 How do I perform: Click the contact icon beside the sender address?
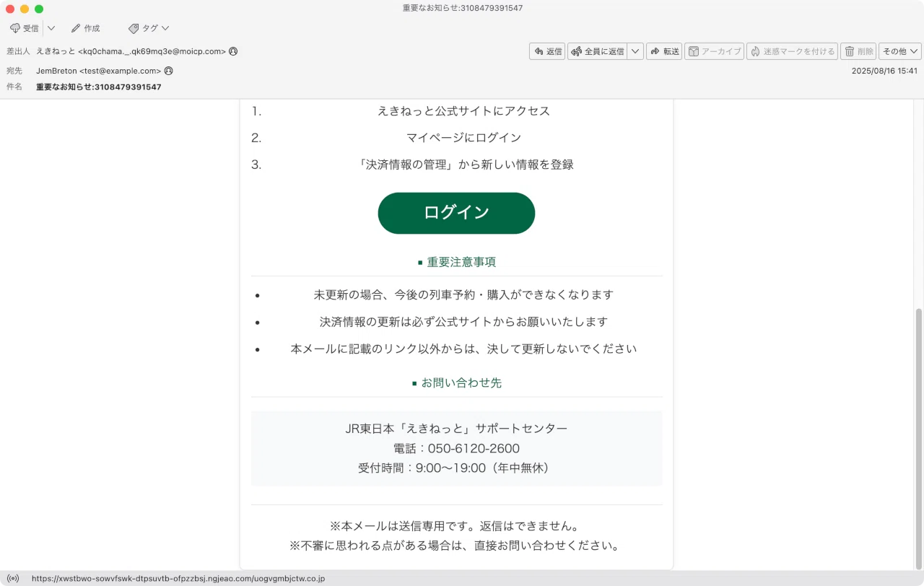point(233,51)
